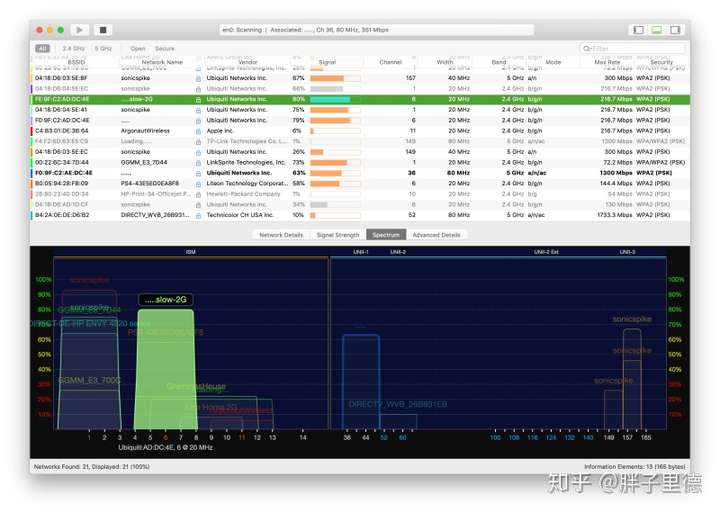Click the 87% signal bar
Image resolution: width=720 pixels, height=513 pixels.
335,79
